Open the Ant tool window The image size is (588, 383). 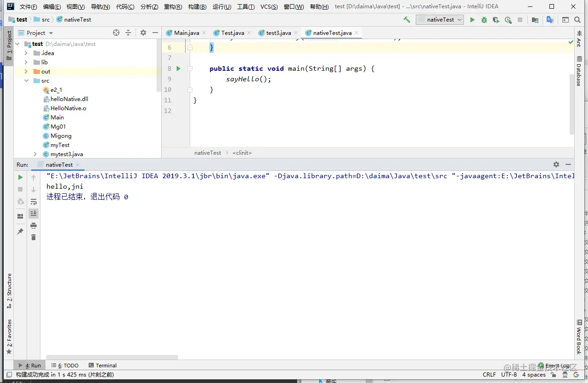[x=579, y=39]
